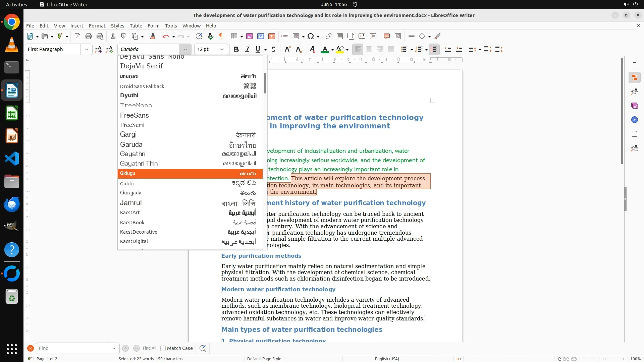Click the zoom slider in status bar

pos(604,359)
